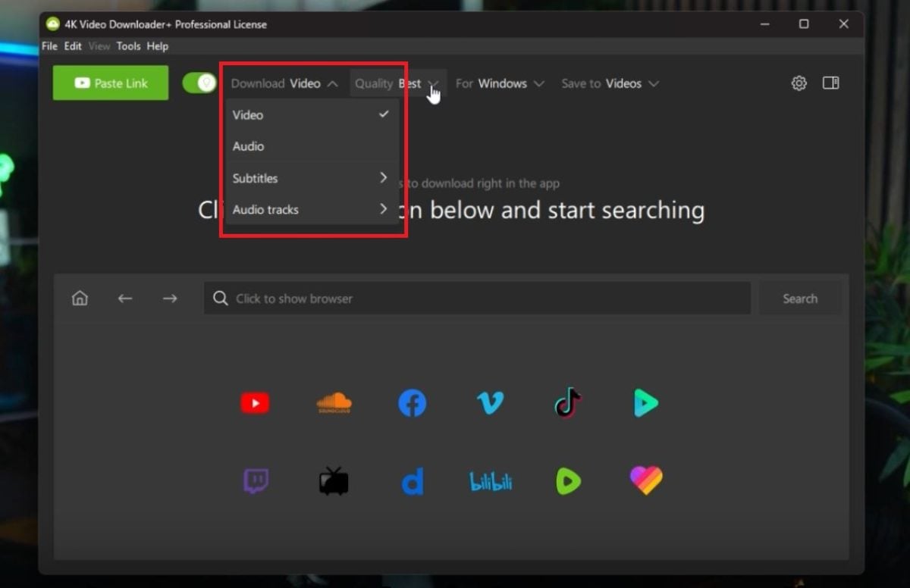
Task: Select Video in the download menu
Action: (312, 114)
